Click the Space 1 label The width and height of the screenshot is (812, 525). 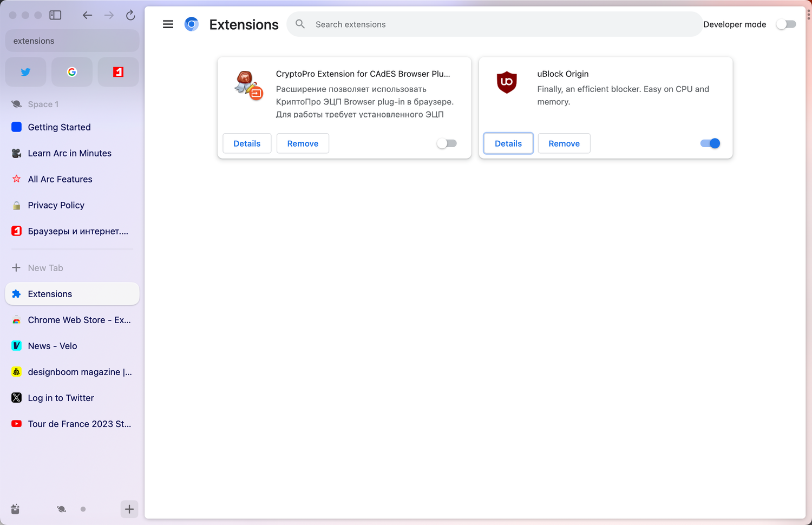(43, 104)
